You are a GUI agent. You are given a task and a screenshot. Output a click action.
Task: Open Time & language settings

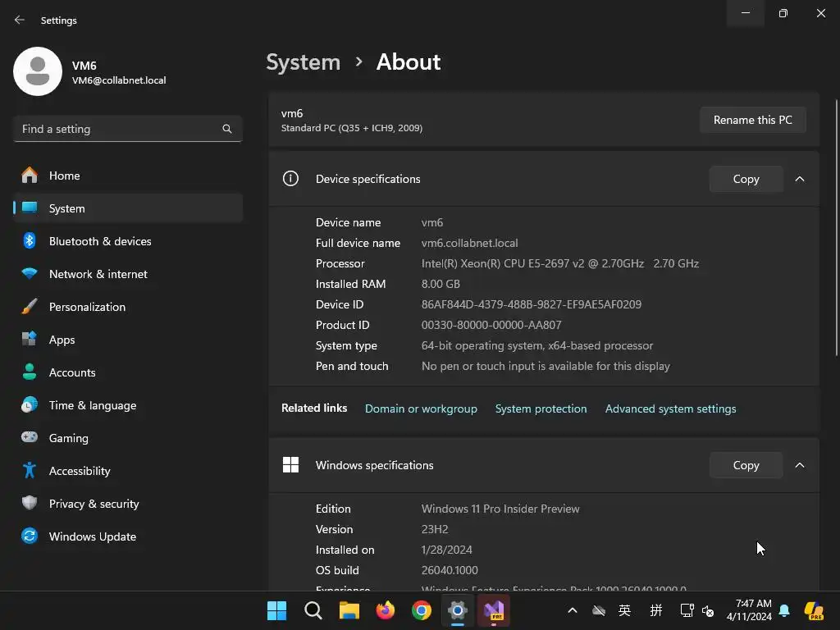pyautogui.click(x=127, y=405)
